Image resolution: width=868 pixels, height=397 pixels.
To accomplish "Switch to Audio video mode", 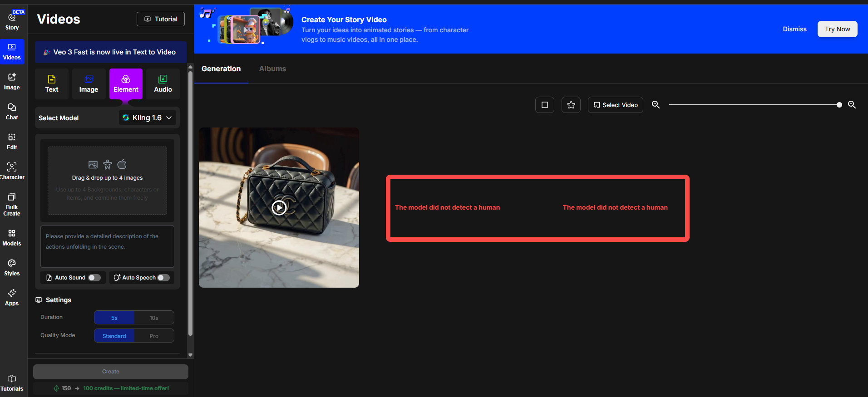I will click(163, 84).
